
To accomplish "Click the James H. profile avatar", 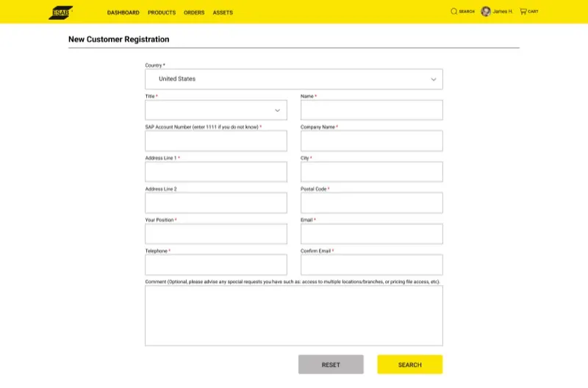I will (x=486, y=12).
